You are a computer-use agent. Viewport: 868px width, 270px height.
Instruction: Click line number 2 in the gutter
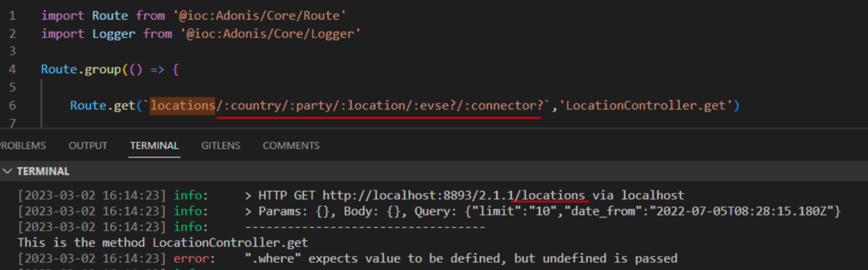(x=13, y=33)
